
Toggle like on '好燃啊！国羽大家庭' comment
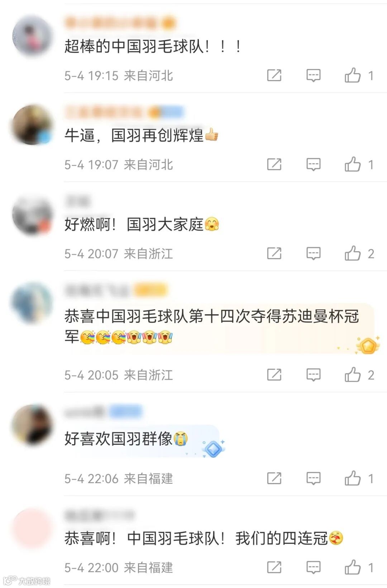coord(353,254)
